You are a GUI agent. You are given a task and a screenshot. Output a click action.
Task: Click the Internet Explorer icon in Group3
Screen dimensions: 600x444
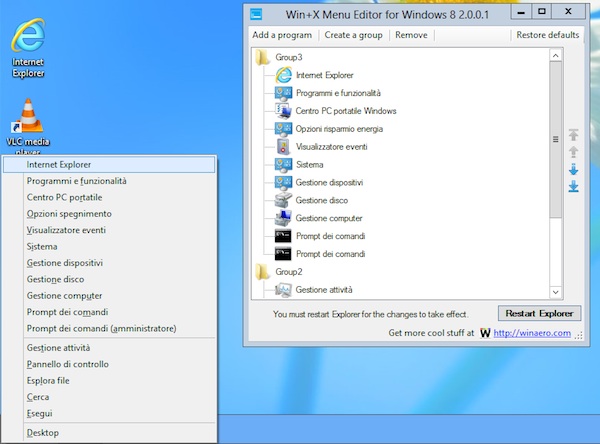pos(284,75)
